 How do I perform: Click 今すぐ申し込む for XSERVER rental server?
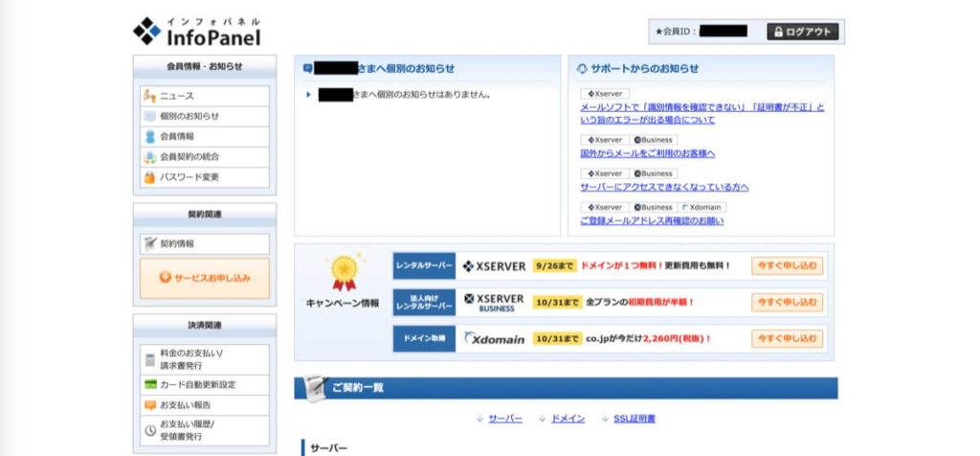(787, 266)
